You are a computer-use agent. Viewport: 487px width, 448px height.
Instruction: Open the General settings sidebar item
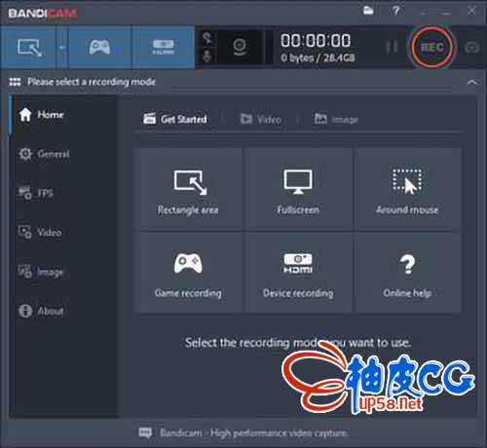[x=44, y=154]
